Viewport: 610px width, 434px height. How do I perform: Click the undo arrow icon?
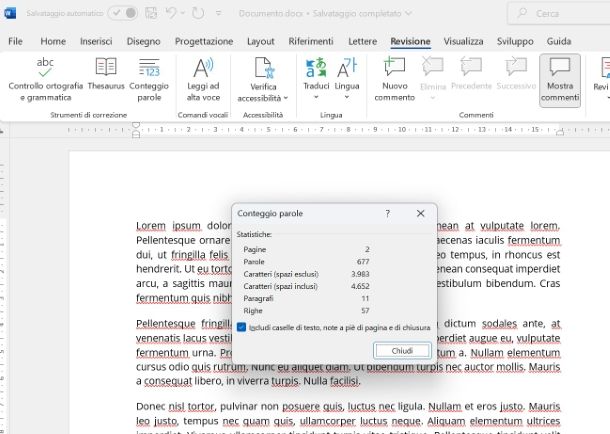170,13
